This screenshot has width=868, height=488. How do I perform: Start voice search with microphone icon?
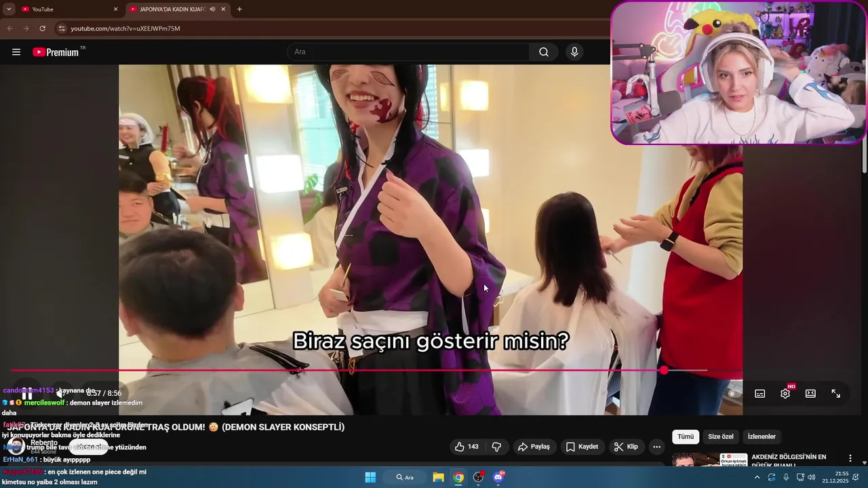pyautogui.click(x=574, y=52)
